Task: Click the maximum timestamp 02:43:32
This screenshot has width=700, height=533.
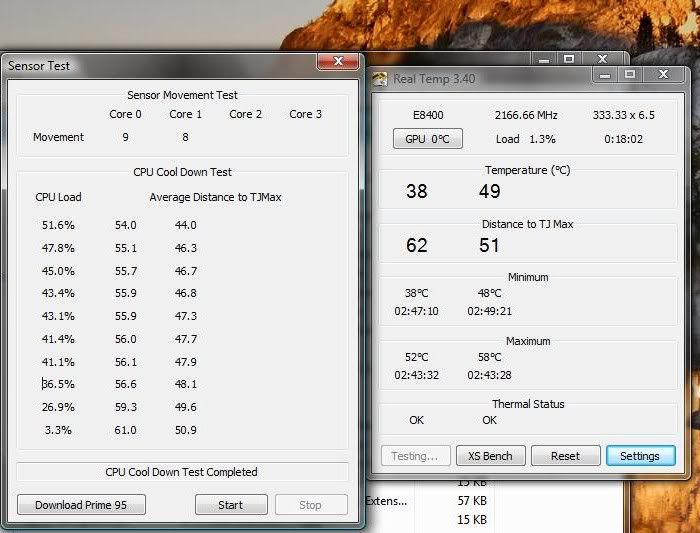Action: [417, 375]
